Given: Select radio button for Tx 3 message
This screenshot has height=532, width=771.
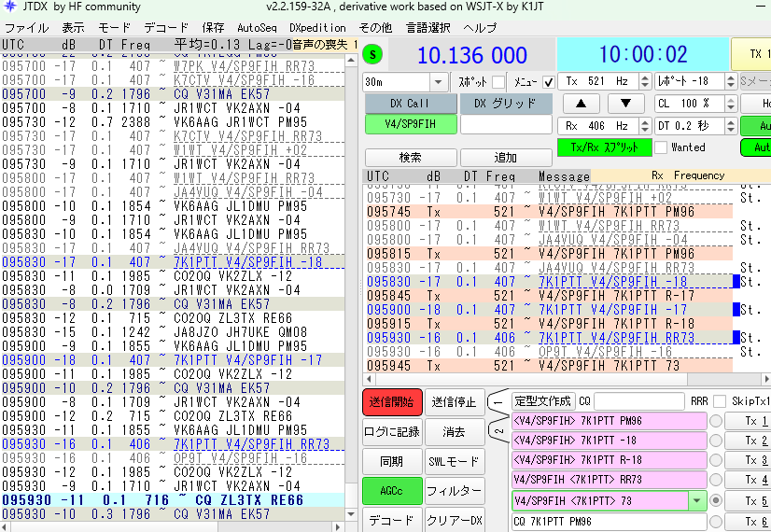Looking at the screenshot, I should tap(716, 460).
